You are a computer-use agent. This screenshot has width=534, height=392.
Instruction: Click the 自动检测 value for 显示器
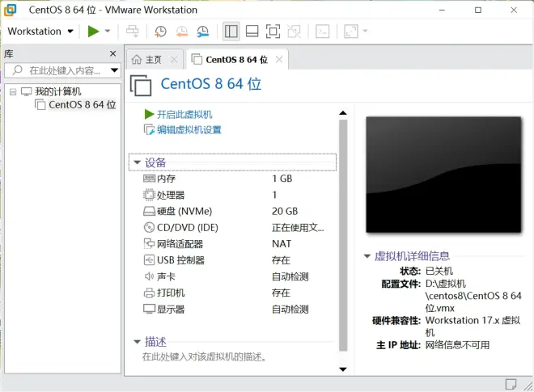pos(290,309)
